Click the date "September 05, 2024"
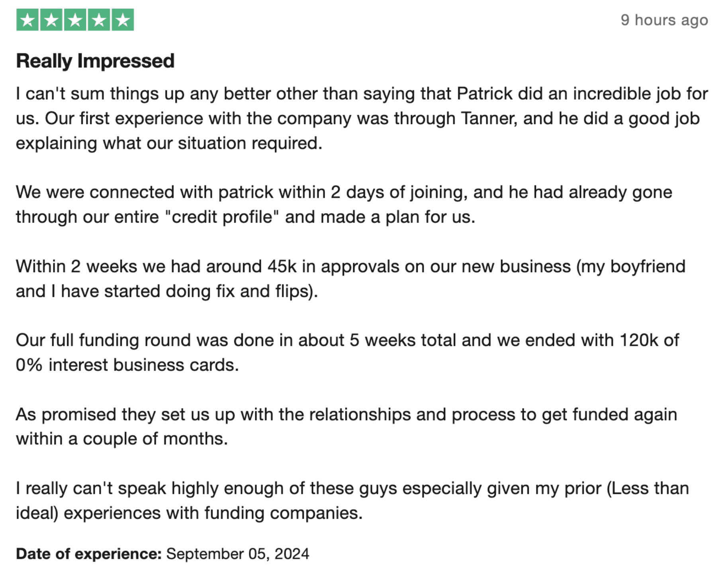Viewport: 728px width, 569px height. pyautogui.click(x=238, y=553)
